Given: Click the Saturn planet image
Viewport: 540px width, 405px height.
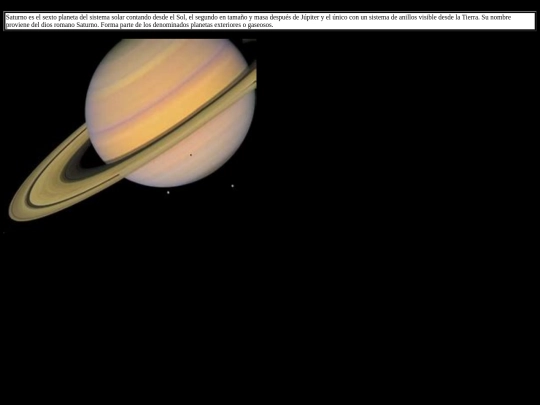Looking at the screenshot, I should click(x=130, y=136).
